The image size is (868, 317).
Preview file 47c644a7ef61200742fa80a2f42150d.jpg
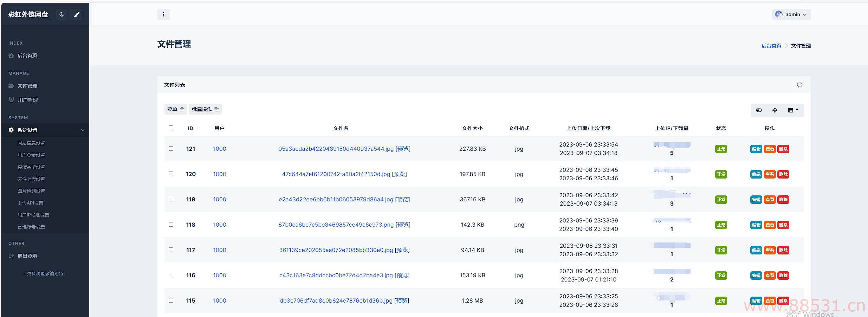pyautogui.click(x=400, y=174)
